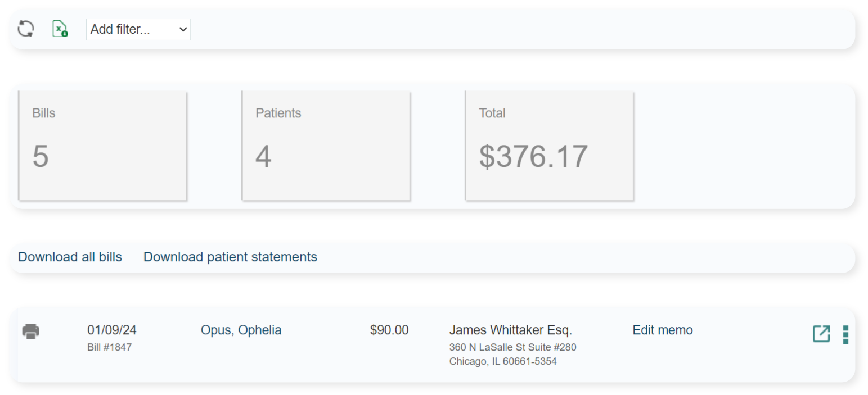The width and height of the screenshot is (868, 395).
Task: Click the Total label in summary card
Action: pyautogui.click(x=492, y=113)
